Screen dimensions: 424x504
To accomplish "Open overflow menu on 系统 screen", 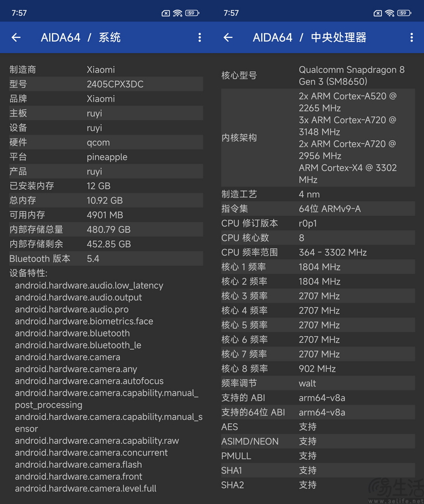I will click(200, 38).
